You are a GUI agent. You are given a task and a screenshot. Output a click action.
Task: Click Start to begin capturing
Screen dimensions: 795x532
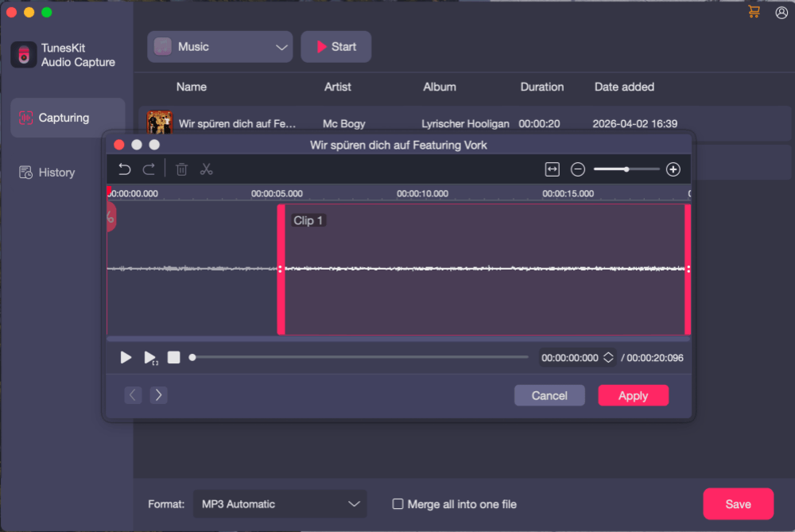(x=335, y=46)
